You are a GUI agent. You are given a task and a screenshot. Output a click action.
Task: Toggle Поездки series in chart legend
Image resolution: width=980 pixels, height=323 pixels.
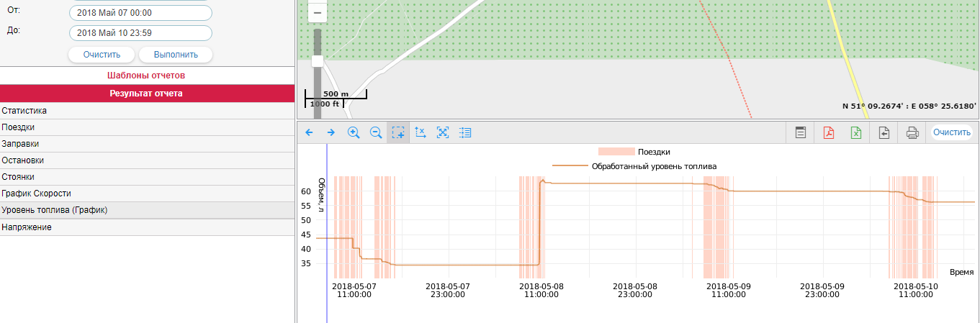[634, 152]
